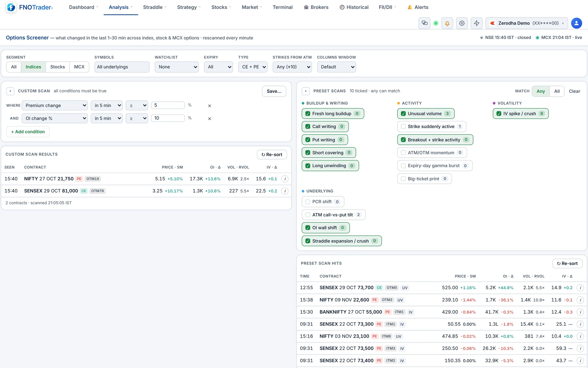The image size is (588, 368).
Task: Open the Type dropdown showing CE + PE
Action: click(253, 67)
